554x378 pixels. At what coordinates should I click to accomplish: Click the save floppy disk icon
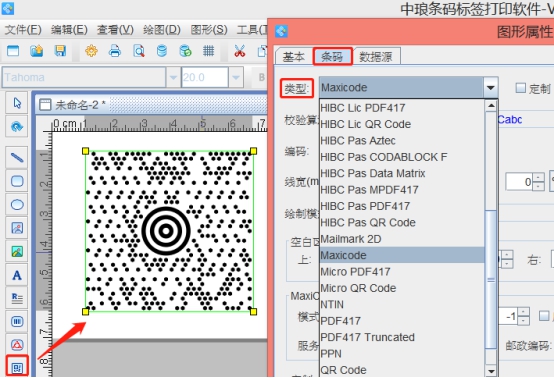pos(60,51)
